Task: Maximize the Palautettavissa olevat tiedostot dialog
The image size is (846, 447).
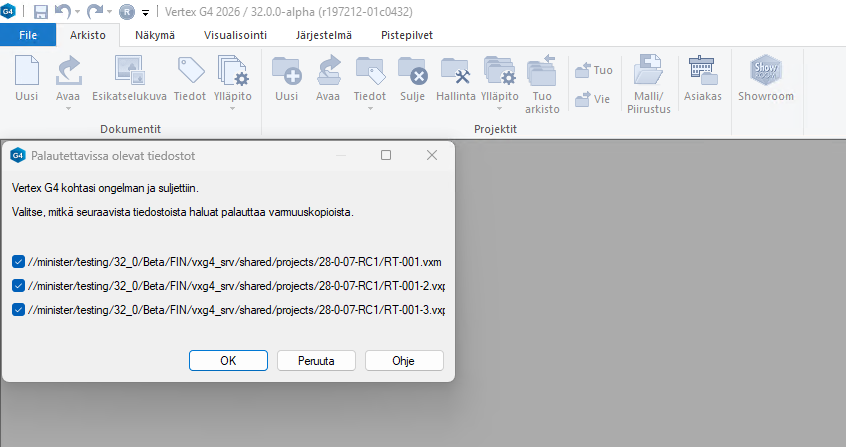Action: 386,155
